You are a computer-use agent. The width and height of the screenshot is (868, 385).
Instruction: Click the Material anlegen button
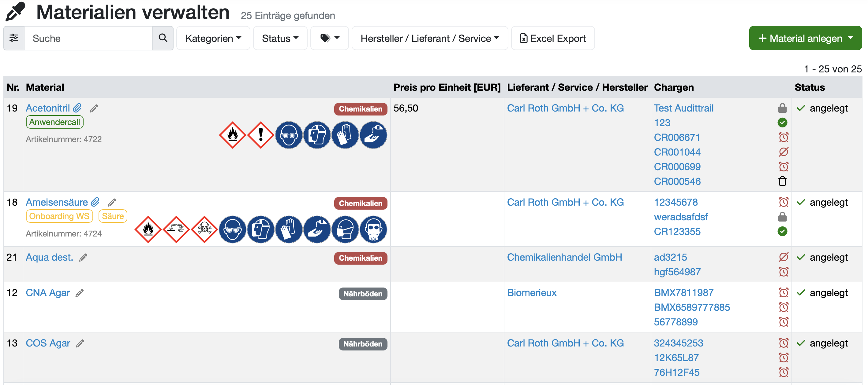pos(805,38)
